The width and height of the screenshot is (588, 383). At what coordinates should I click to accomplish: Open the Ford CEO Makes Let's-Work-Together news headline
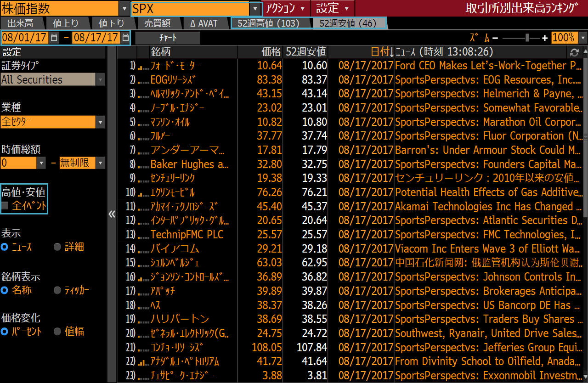[488, 66]
